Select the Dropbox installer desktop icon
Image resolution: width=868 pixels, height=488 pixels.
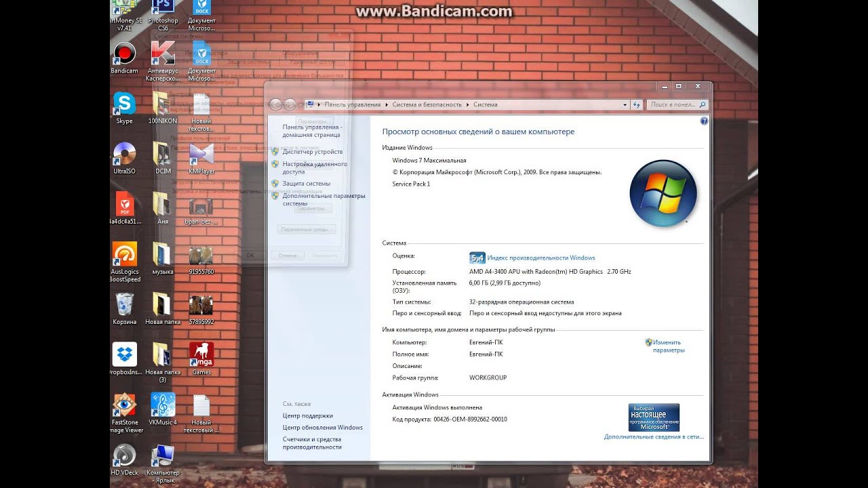(x=125, y=359)
